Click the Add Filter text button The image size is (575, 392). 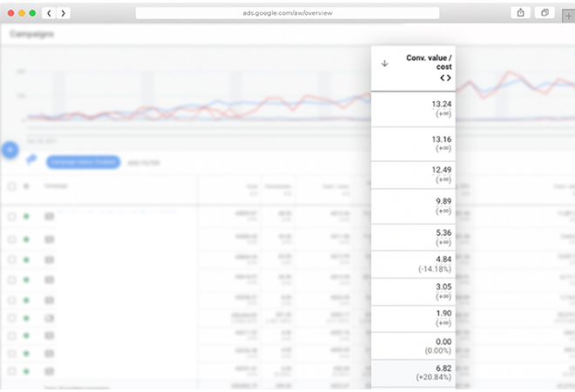(140, 162)
